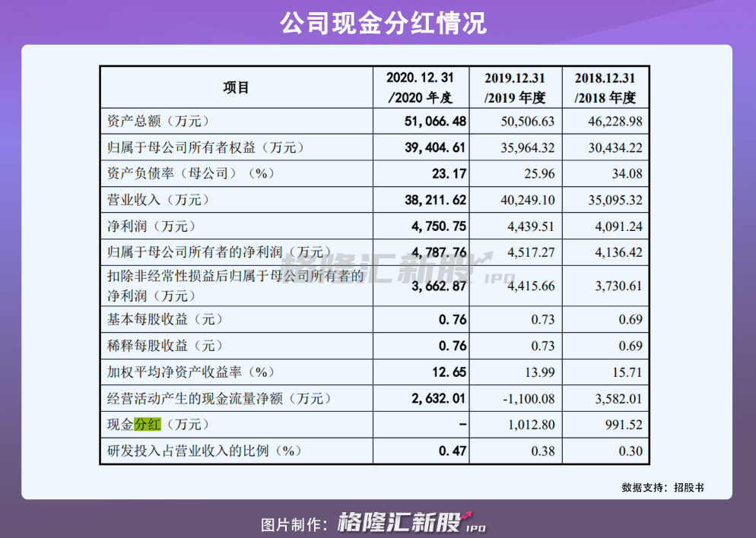Viewport: 756px width, 538px height.
Task: Click the value 0.38
Action: [543, 451]
